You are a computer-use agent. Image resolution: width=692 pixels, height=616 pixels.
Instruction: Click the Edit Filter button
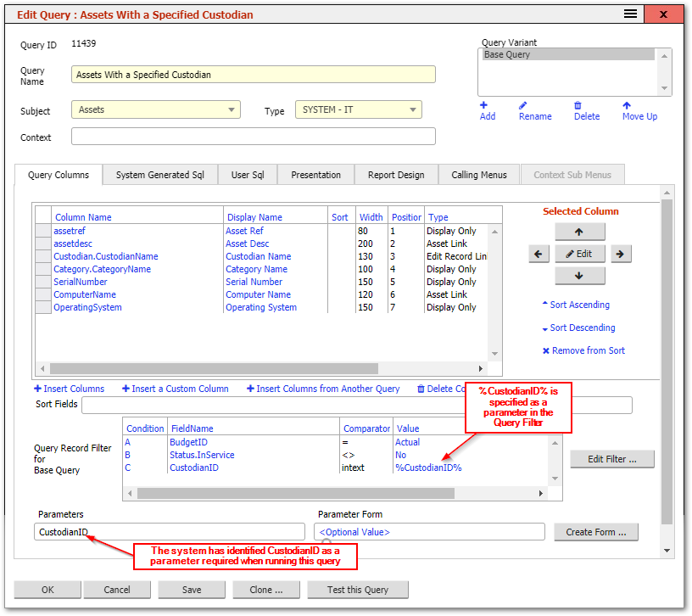tap(611, 459)
